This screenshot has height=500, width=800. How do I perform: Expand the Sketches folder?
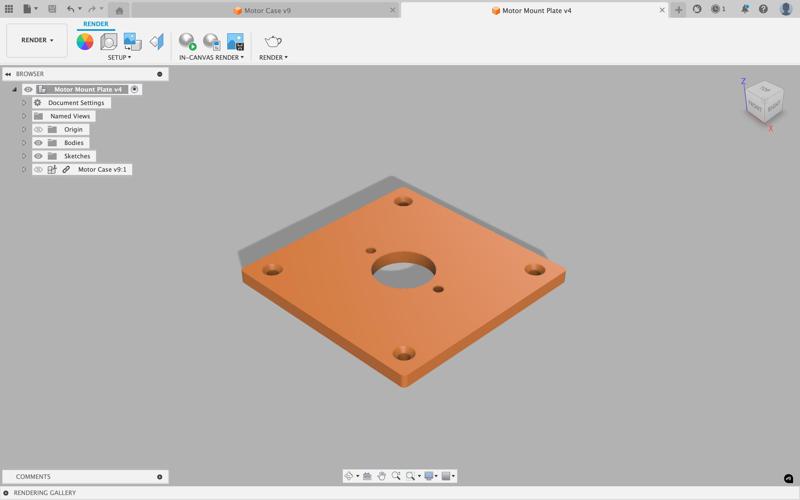click(x=23, y=156)
